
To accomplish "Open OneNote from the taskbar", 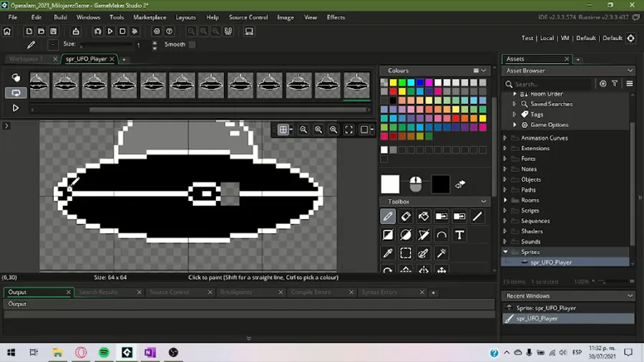I will (150, 352).
